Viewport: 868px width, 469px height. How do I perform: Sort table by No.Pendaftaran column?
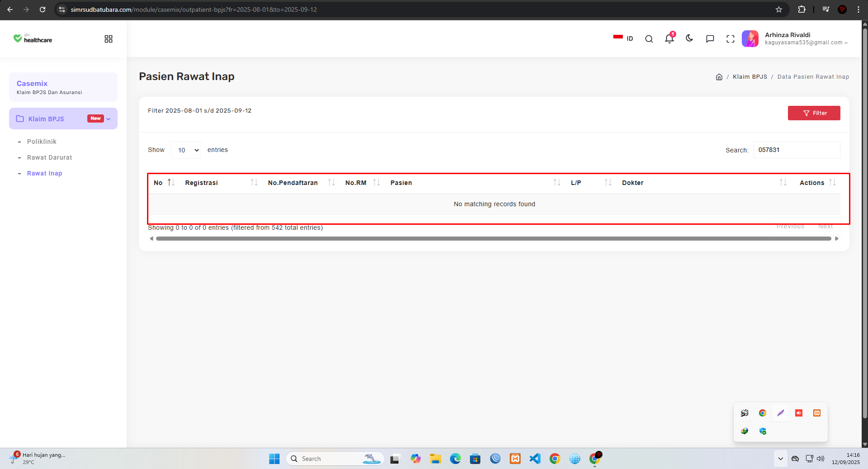point(301,183)
